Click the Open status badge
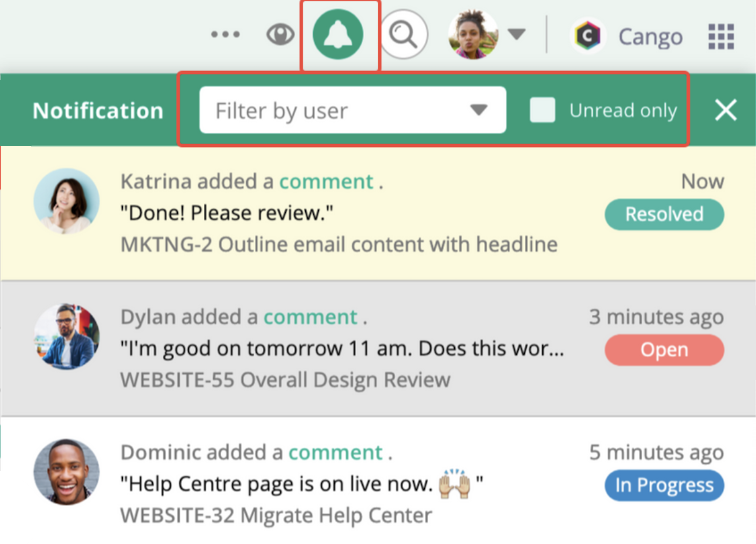 (664, 349)
